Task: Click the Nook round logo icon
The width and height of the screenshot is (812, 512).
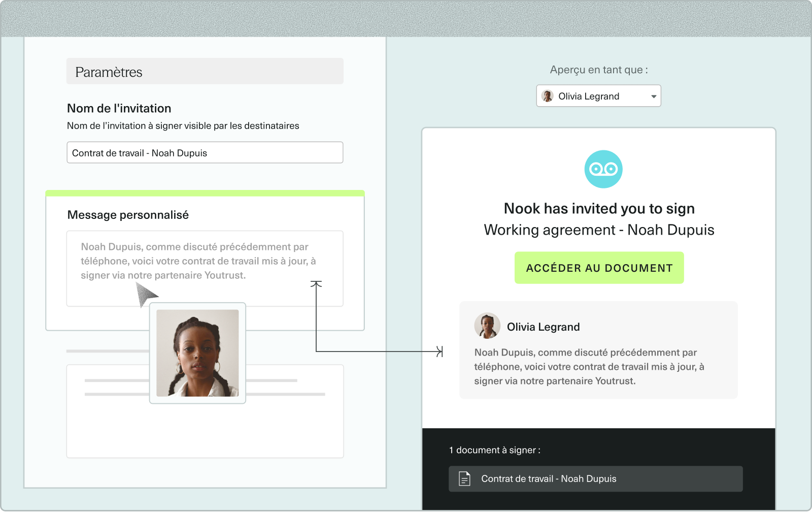Action: (603, 169)
